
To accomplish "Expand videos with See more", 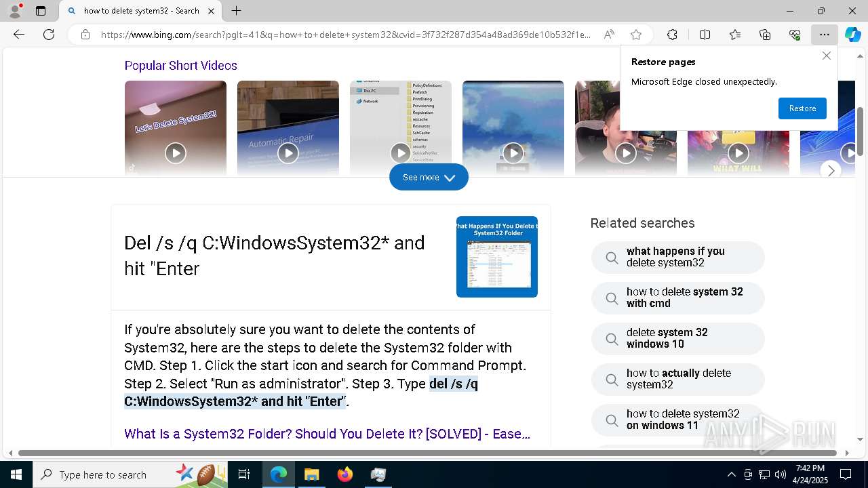I will [x=429, y=178].
